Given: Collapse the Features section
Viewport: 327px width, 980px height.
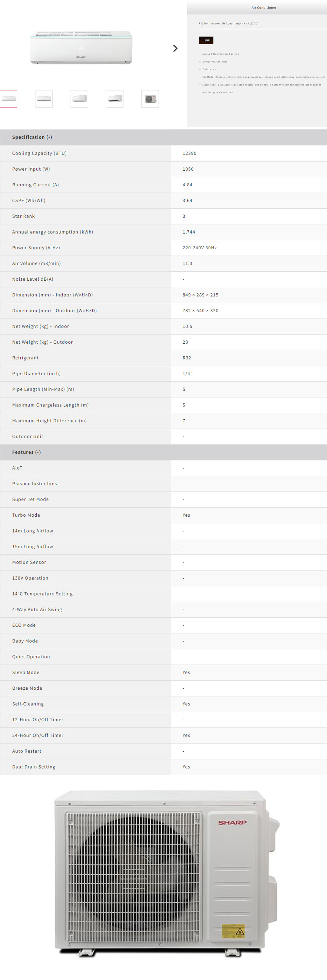Looking at the screenshot, I should coord(26,452).
